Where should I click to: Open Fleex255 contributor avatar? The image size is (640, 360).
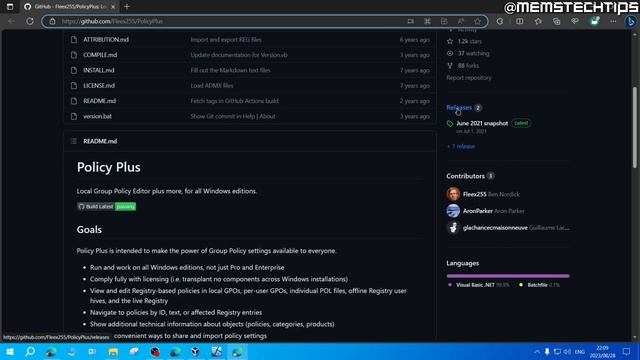[x=453, y=194]
